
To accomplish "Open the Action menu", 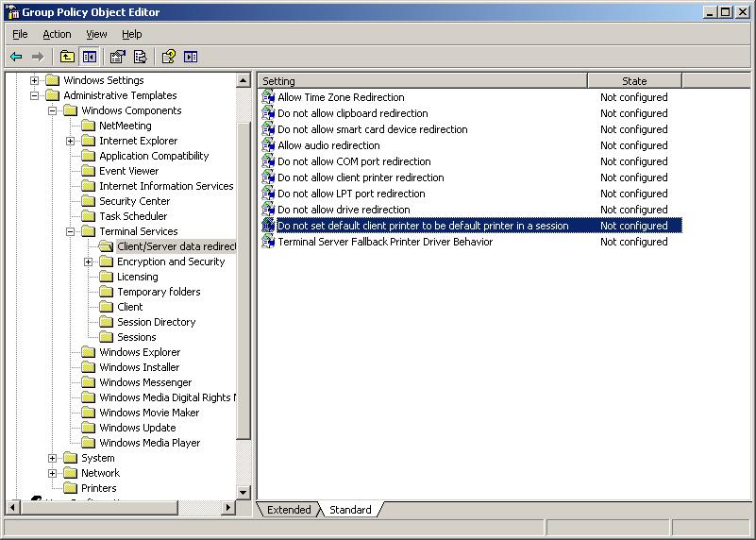I will [57, 34].
